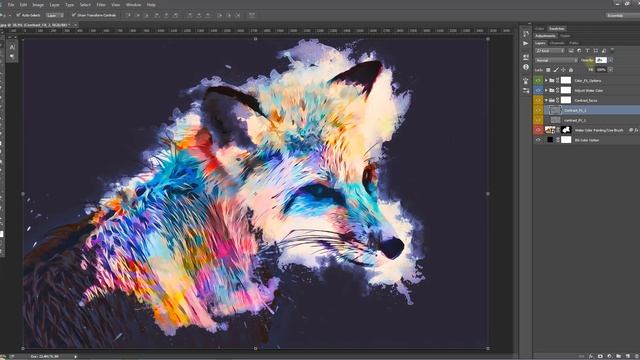Expand the Color_FX_Options group arrow
The image size is (640, 360).
546,80
